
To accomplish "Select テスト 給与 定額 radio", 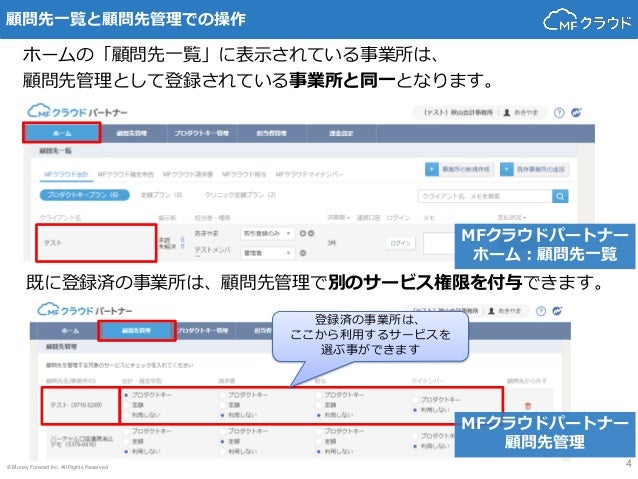I will tap(319, 405).
